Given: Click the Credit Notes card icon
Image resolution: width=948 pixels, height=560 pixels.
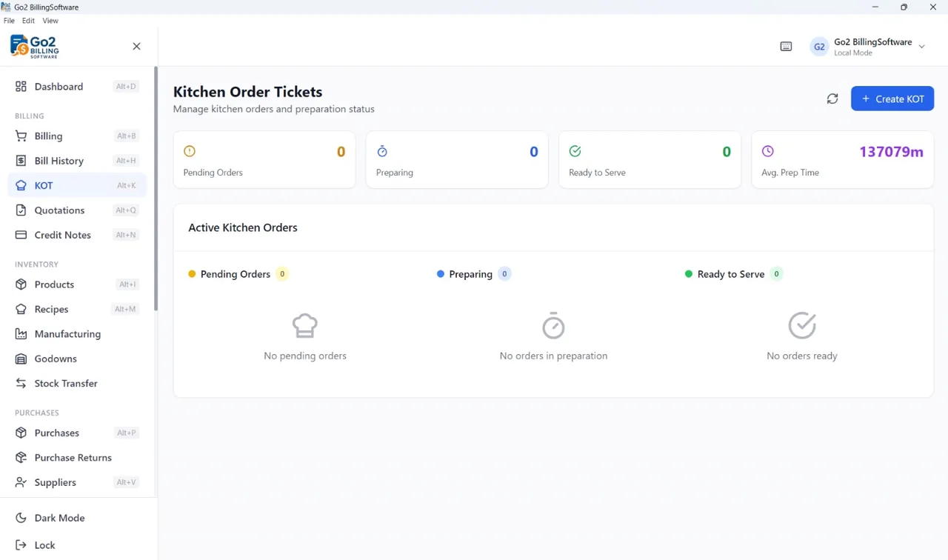Looking at the screenshot, I should 21,235.
